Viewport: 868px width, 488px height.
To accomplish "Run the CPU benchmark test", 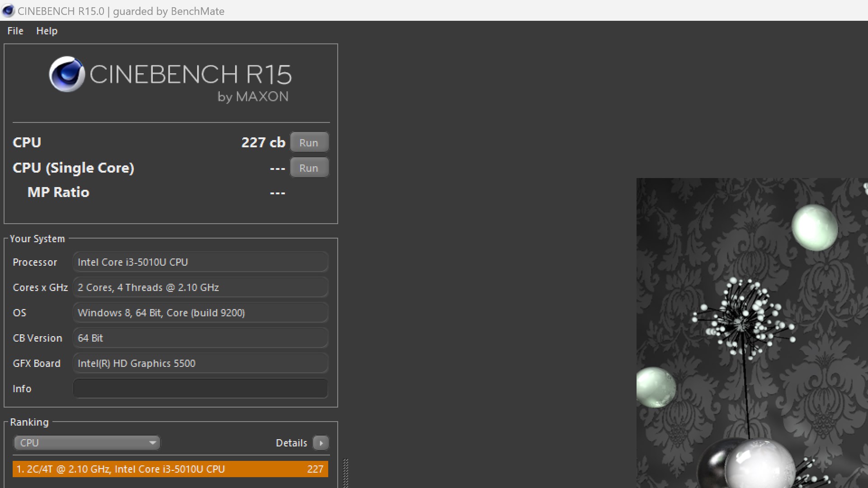I will [309, 142].
